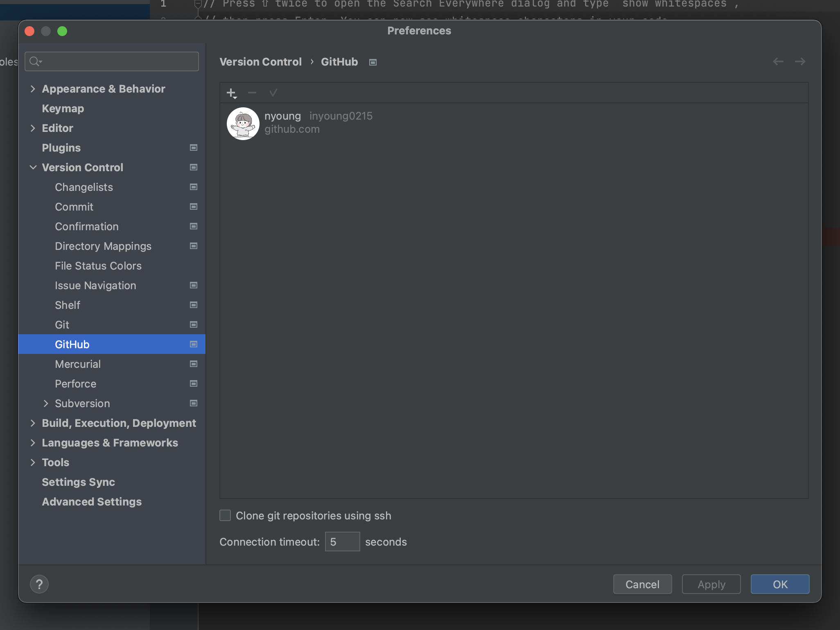Open Issue Navigation settings
840x630 pixels.
pyautogui.click(x=112, y=286)
